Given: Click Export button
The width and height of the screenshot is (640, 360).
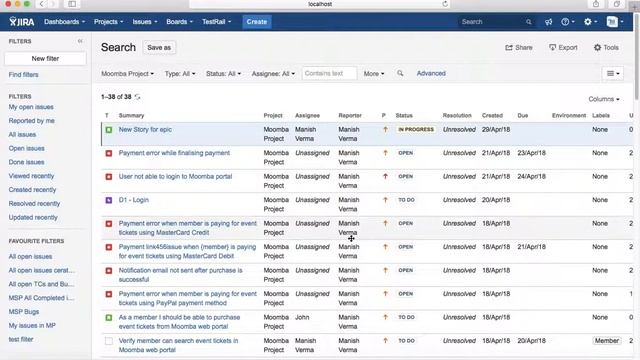Looking at the screenshot, I should 563,47.
